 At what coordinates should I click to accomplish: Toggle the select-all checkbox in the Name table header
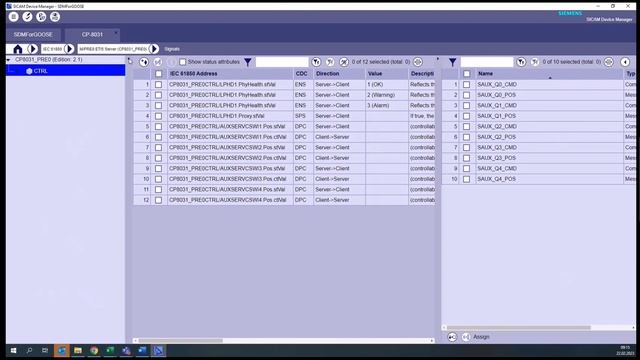[467, 74]
